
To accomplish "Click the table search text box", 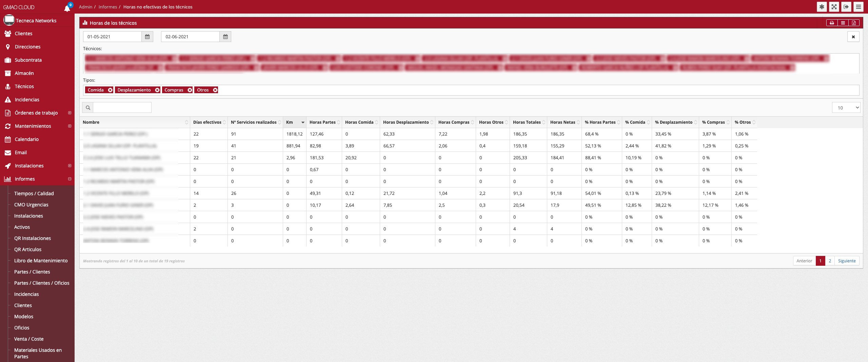I will pyautogui.click(x=122, y=107).
